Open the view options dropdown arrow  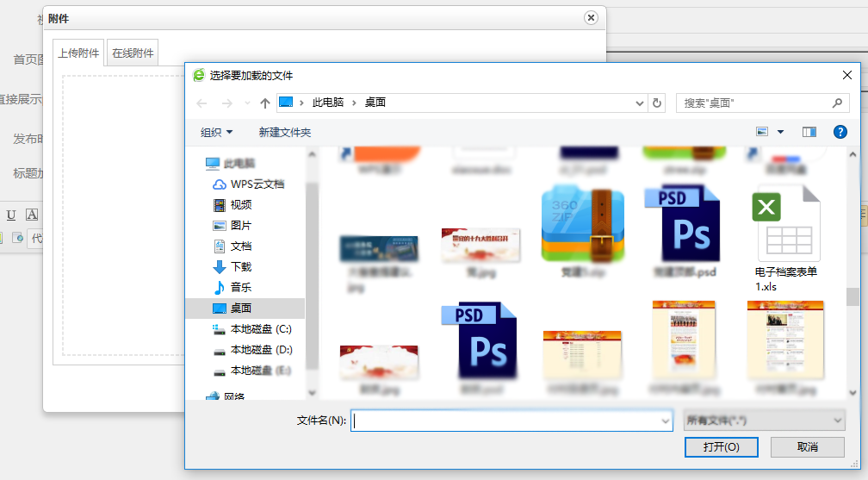click(781, 132)
